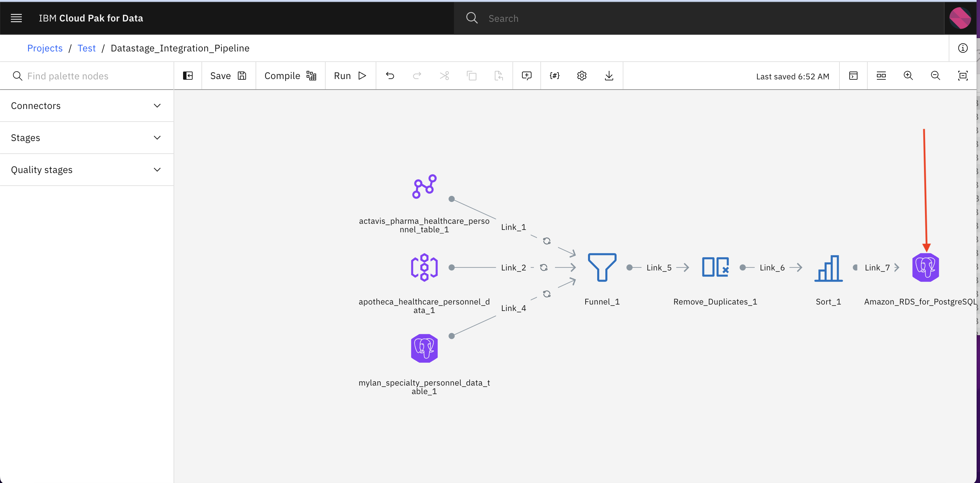The image size is (980, 483).
Task: Click the Link_6 label
Action: [x=772, y=267]
